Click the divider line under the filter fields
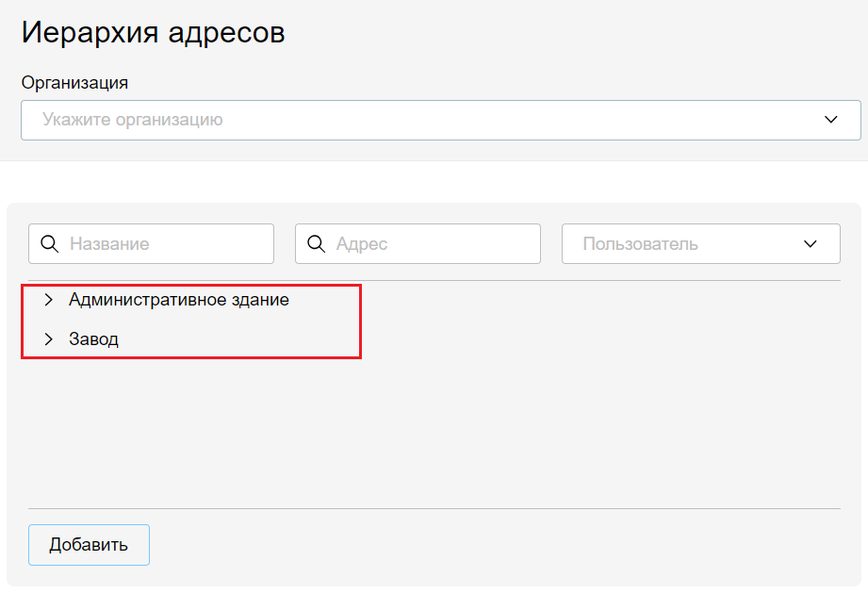Image resolution: width=868 pixels, height=594 pixels. 434,280
